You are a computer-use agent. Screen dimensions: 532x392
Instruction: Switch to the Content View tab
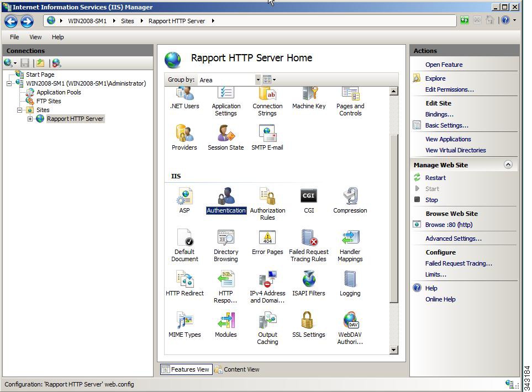(x=237, y=369)
